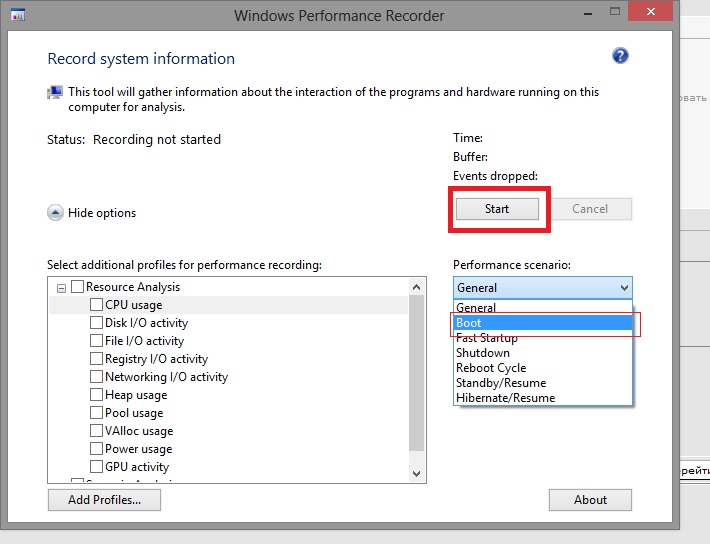Click the 'Recording not started' status text
The image size is (710, 544).
(157, 140)
